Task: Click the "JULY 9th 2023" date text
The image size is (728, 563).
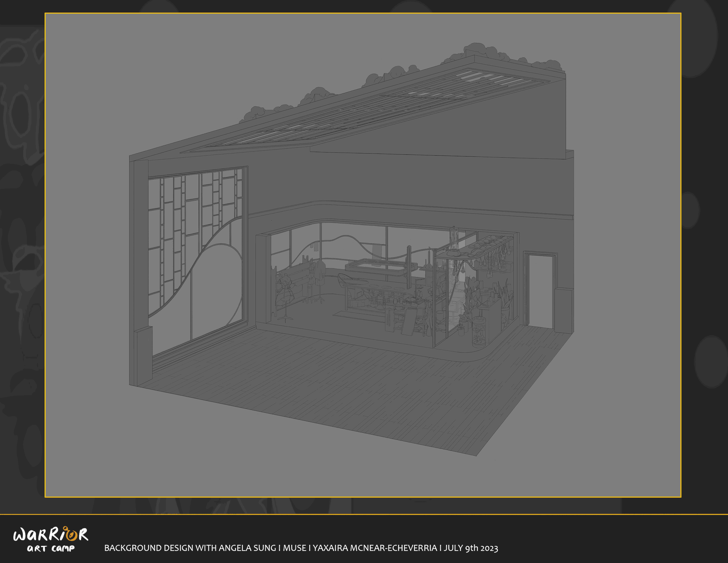Action: click(471, 548)
